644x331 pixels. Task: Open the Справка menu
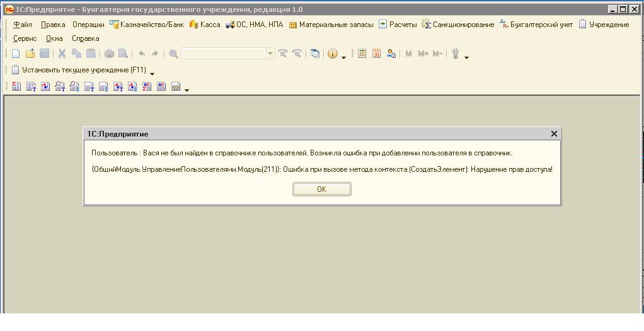pos(86,38)
